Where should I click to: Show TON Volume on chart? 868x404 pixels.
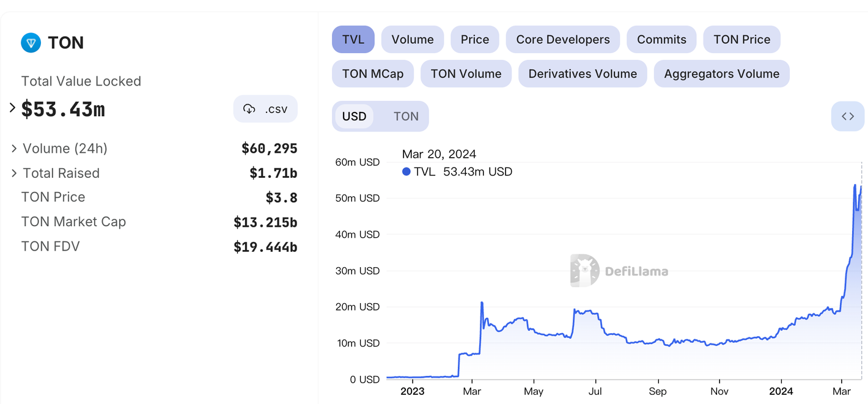(x=465, y=74)
